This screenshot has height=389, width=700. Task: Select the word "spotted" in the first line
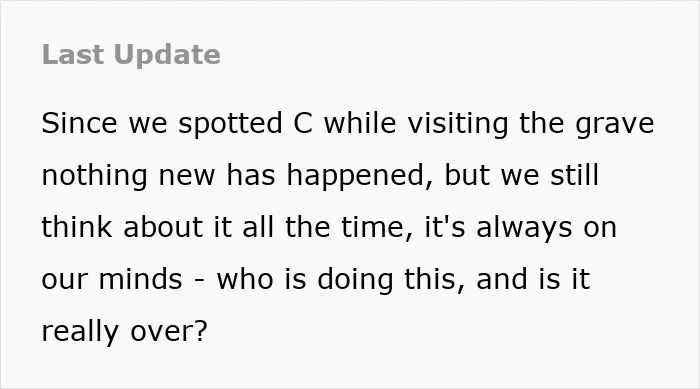tap(230, 123)
